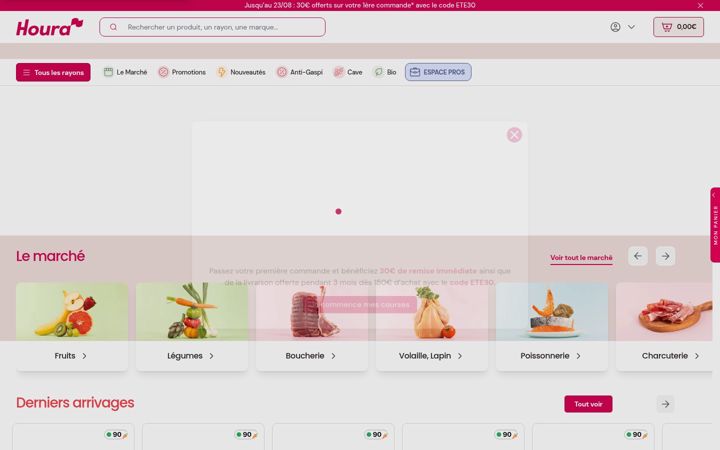The width and height of the screenshot is (720, 450).
Task: Click the Le marché heading
Action: coord(51,256)
